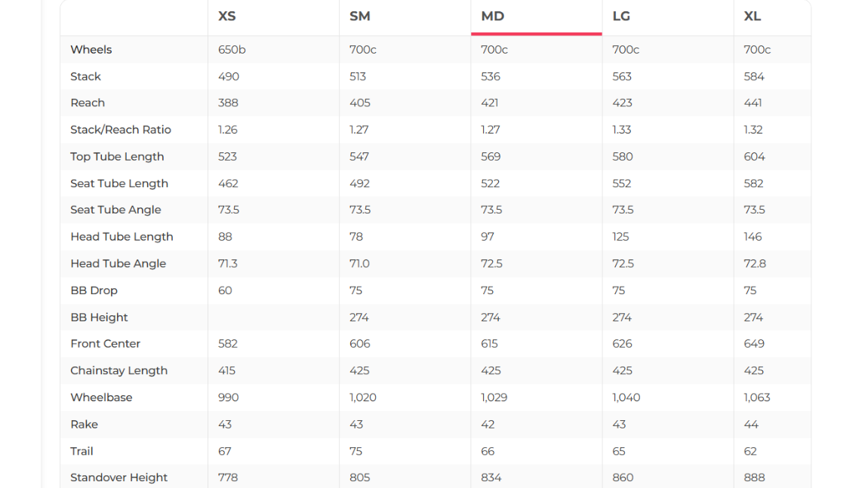Viewport: 868px width, 488px height.
Task: Click the 650b wheel value for XS
Action: pos(232,50)
